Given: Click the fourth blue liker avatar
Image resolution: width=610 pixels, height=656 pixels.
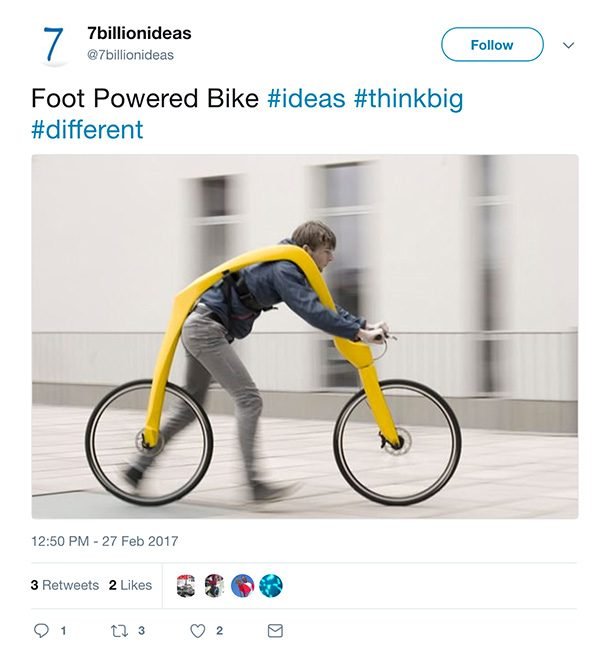Looking at the screenshot, I should coord(271,585).
